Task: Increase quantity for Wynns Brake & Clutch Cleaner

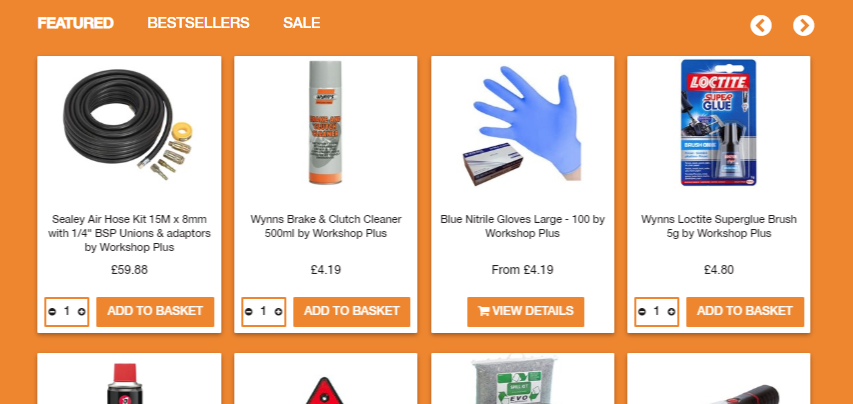Action: point(279,312)
